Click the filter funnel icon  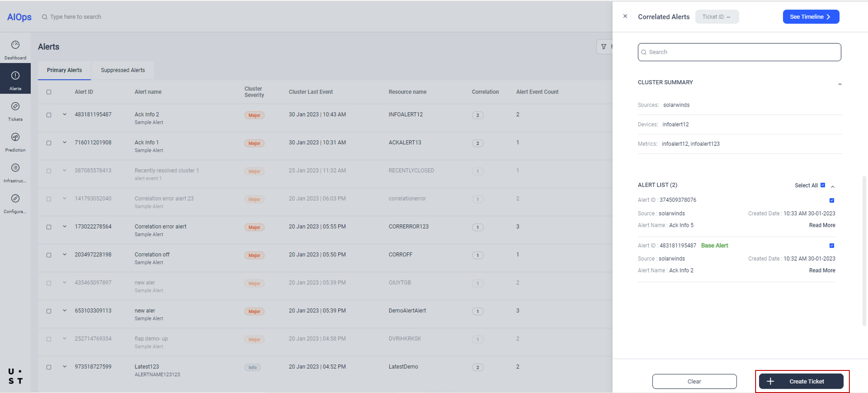coord(604,46)
